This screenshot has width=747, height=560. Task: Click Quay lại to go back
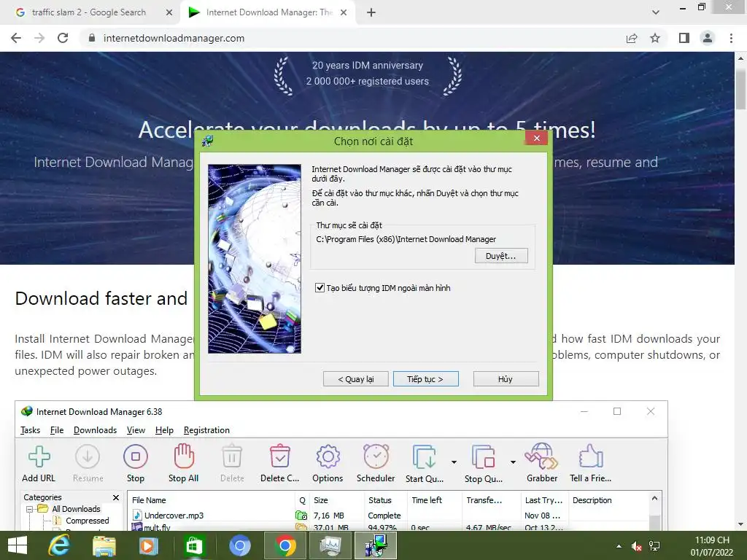(356, 379)
